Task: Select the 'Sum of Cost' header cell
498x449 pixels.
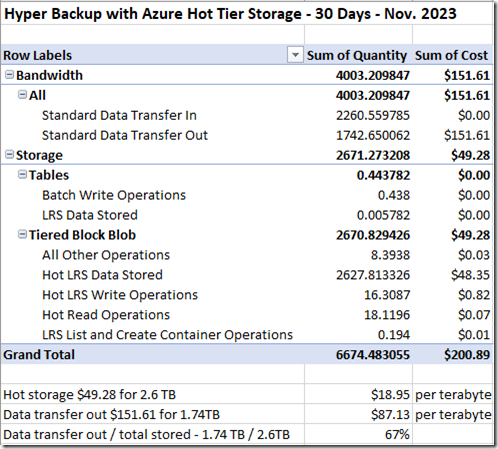Action: pyautogui.click(x=451, y=55)
